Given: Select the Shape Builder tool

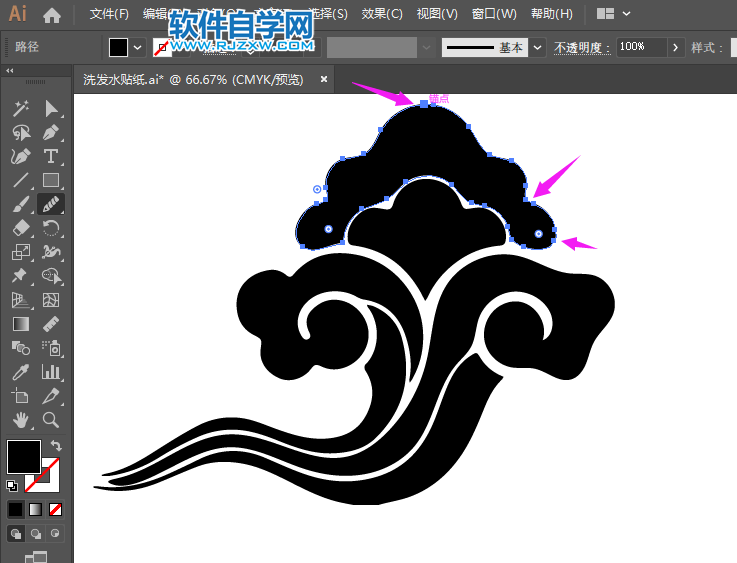Looking at the screenshot, I should 51,275.
